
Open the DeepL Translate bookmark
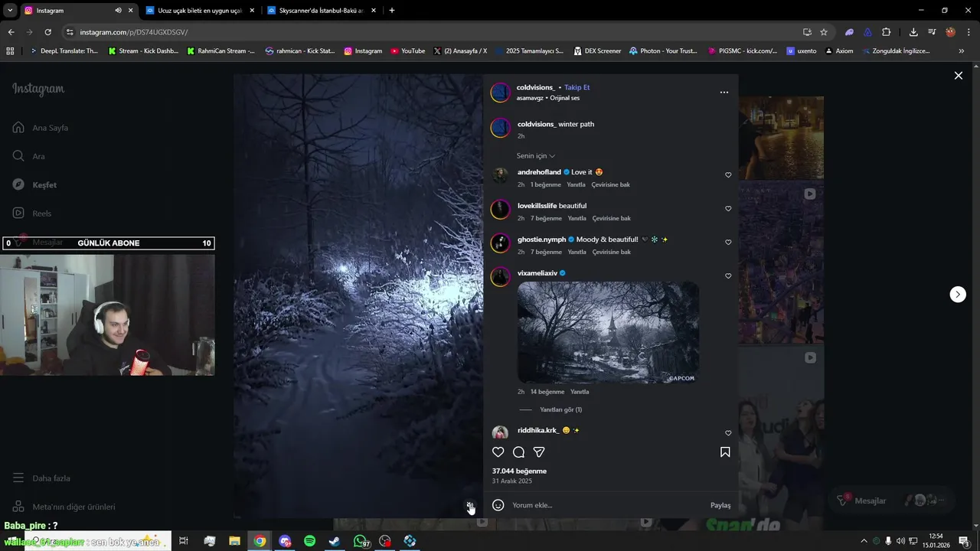click(64, 51)
